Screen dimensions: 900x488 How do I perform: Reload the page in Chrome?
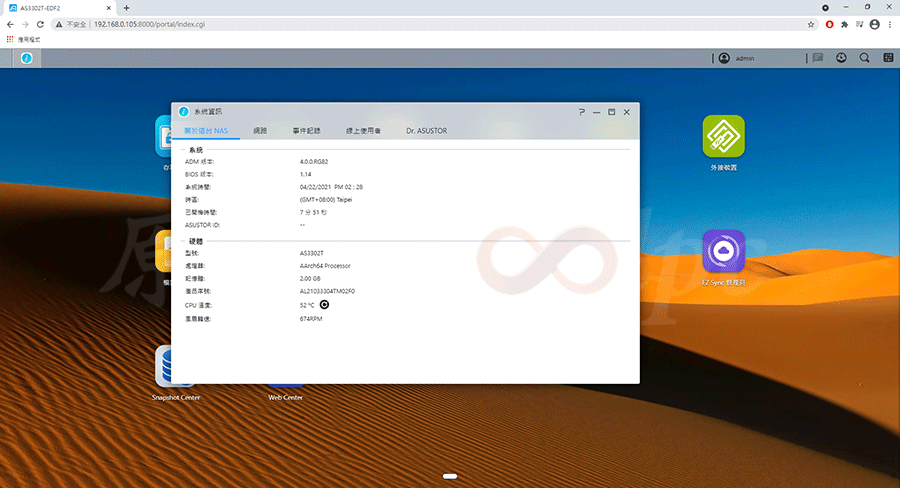point(42,24)
